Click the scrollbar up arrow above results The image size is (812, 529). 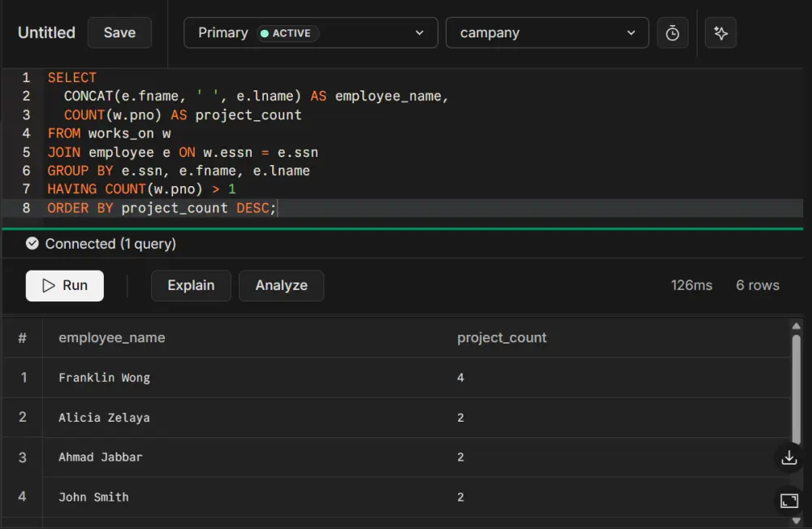point(797,325)
